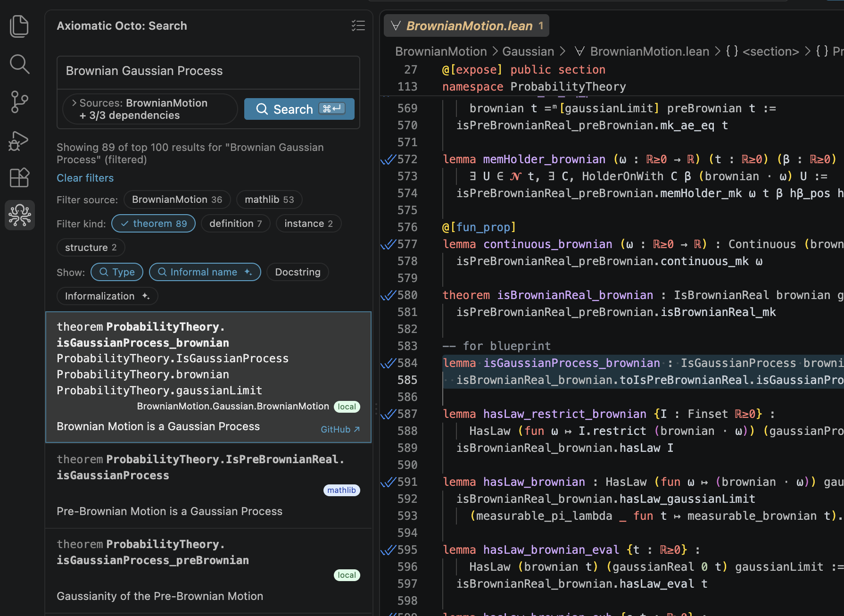844x616 pixels.
Task: Toggle the definition 7 kind filter
Action: point(235,224)
